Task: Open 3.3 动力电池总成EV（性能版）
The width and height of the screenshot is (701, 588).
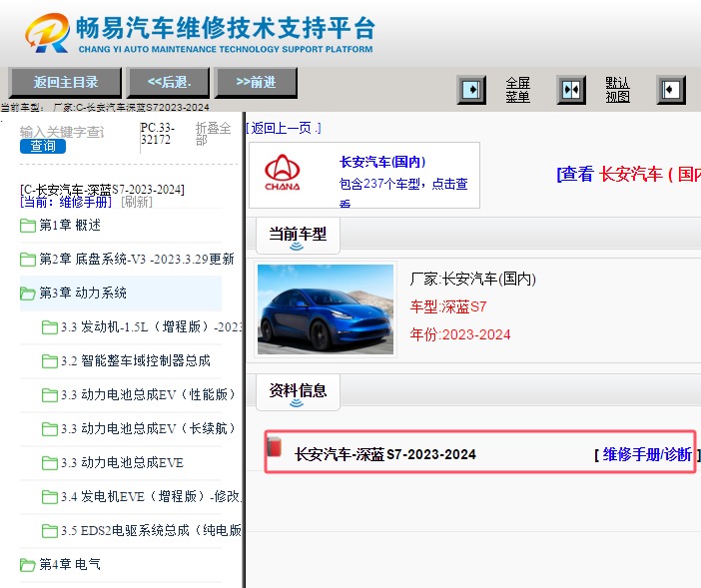Action: 149,394
